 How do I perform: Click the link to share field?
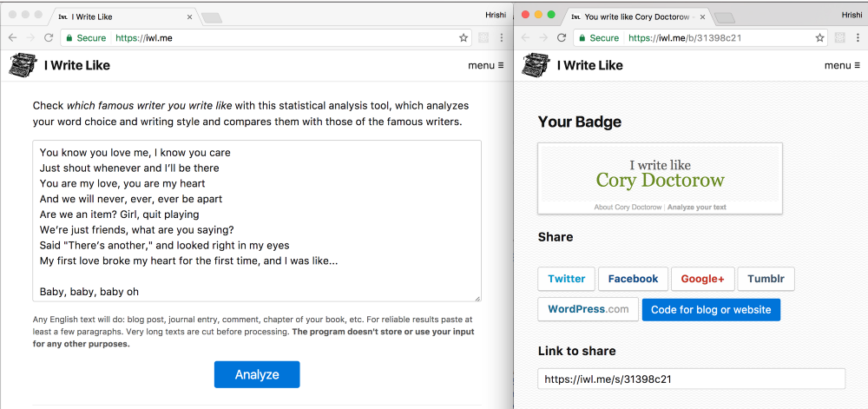[691, 379]
